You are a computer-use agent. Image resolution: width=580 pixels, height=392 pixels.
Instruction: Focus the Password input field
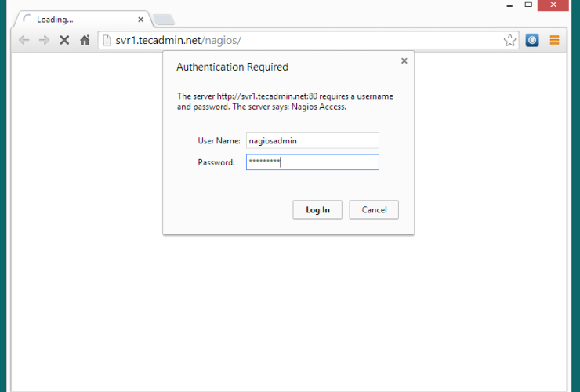312,162
